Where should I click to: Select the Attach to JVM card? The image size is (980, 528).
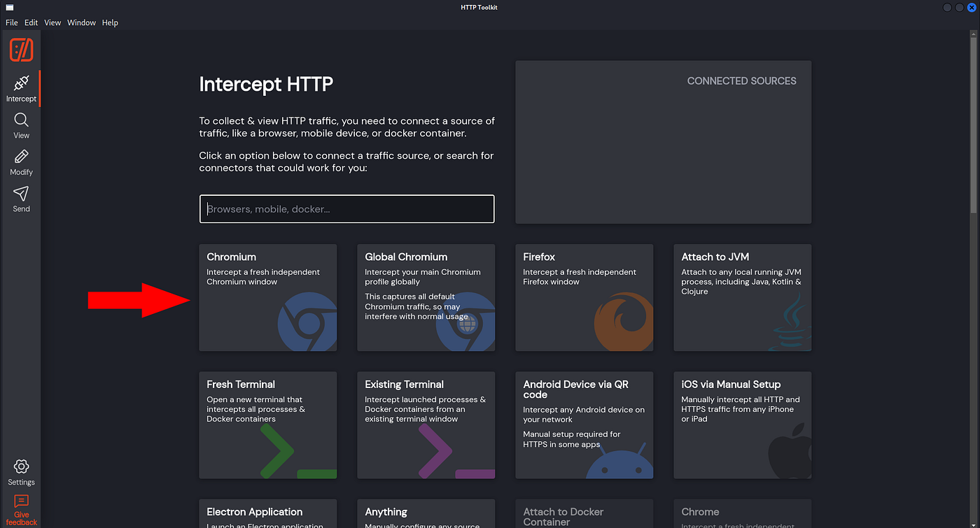pyautogui.click(x=743, y=297)
